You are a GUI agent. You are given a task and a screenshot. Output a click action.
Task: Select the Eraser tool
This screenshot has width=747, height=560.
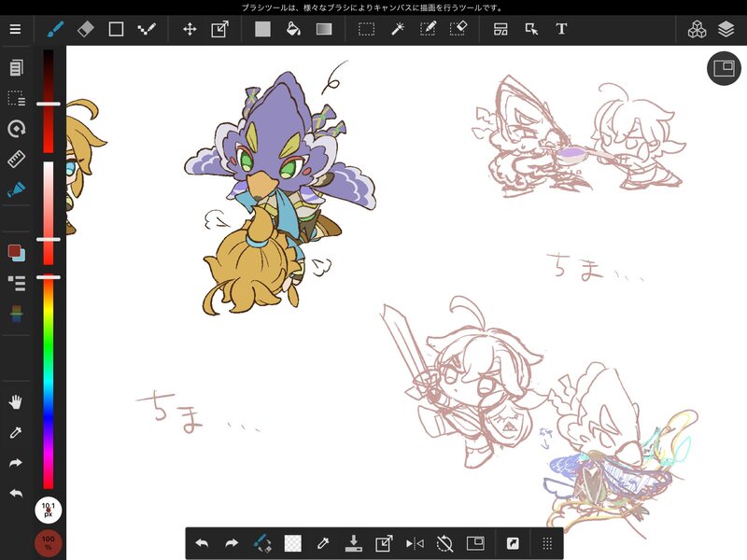coord(86,29)
